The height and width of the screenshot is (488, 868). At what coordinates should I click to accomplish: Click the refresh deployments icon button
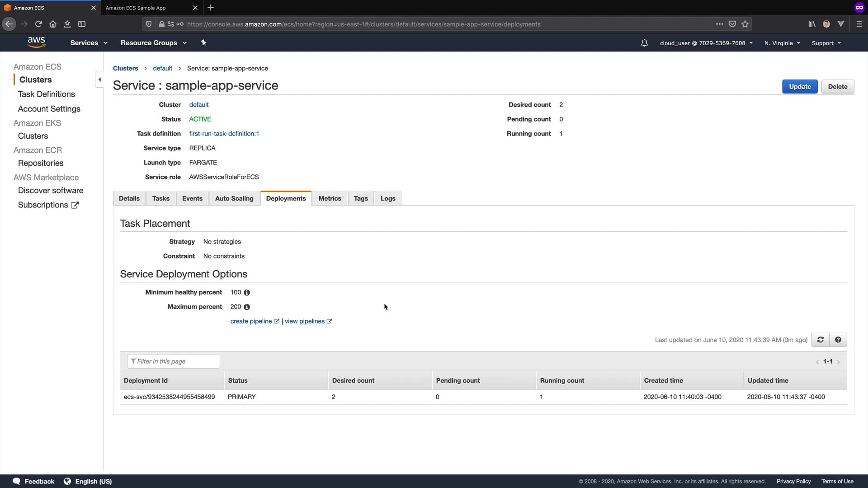click(820, 340)
